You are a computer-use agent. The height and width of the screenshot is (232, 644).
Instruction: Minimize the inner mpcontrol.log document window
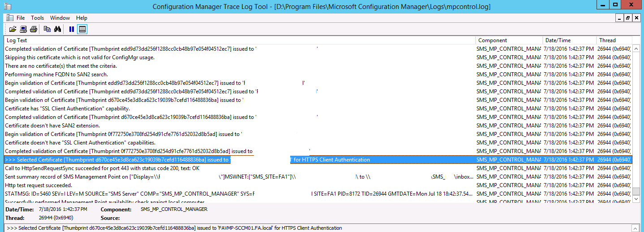click(x=620, y=18)
